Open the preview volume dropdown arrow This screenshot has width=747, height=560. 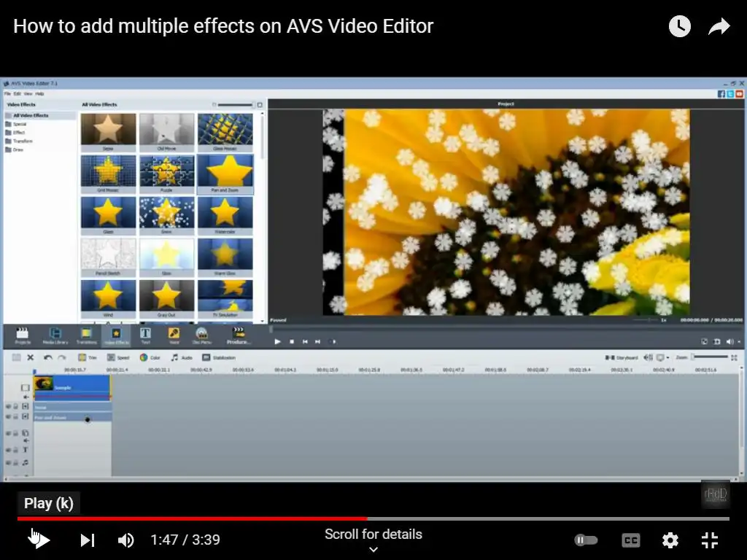740,341
